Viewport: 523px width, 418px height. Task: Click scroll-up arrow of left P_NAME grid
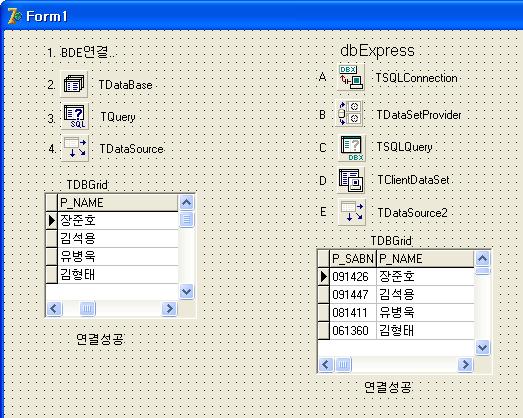point(186,202)
